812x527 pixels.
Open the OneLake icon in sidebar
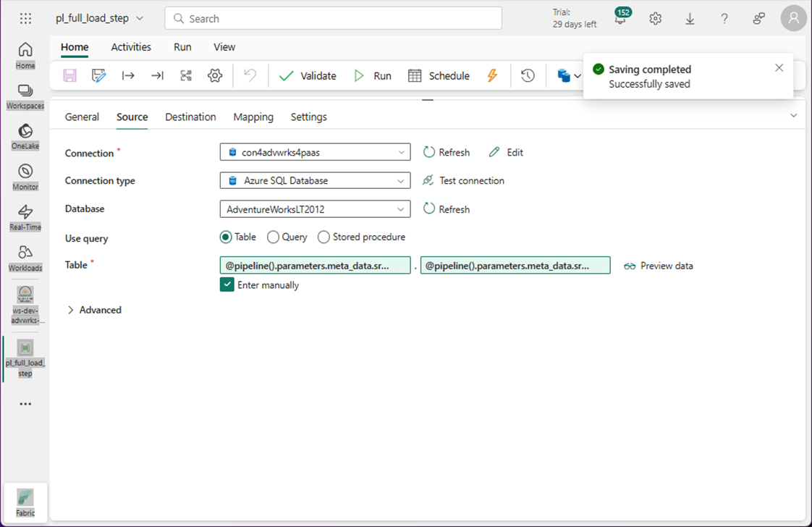coord(25,135)
